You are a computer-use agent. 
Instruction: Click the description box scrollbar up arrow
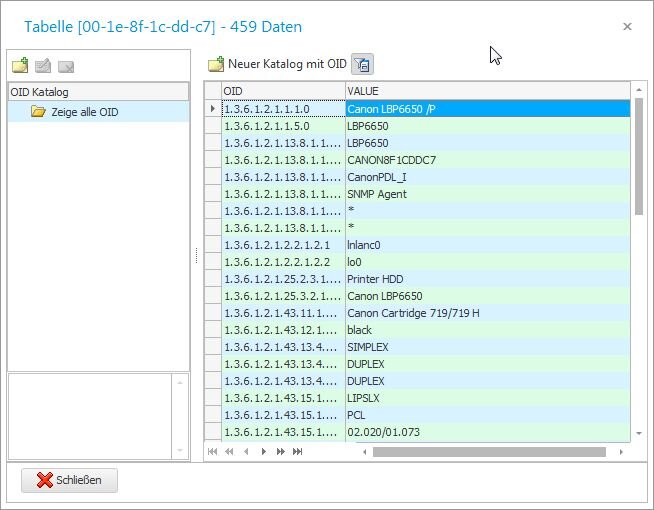pos(180,383)
